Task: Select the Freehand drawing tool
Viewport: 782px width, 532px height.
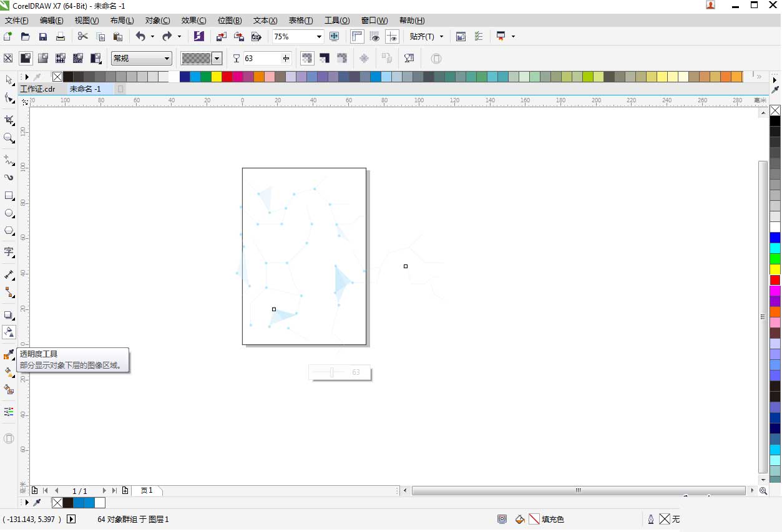Action: [9, 160]
